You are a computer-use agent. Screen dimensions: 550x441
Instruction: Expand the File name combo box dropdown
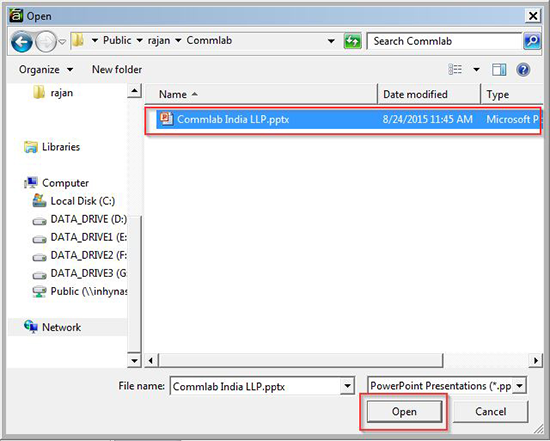point(347,386)
